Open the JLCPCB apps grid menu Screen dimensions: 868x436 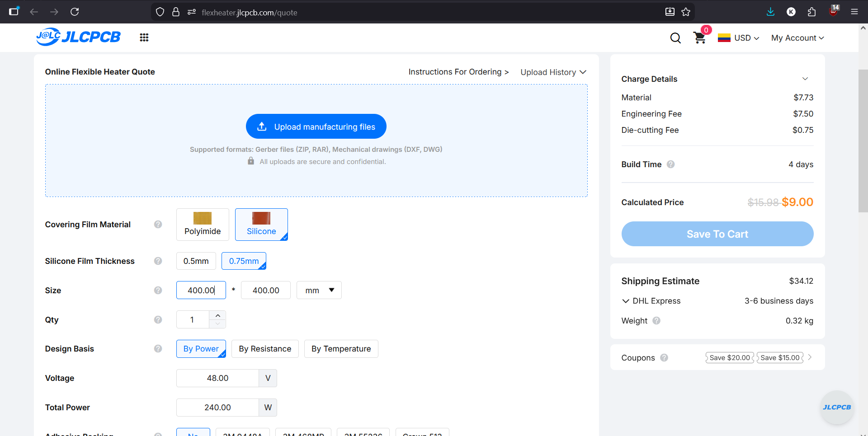pos(144,38)
